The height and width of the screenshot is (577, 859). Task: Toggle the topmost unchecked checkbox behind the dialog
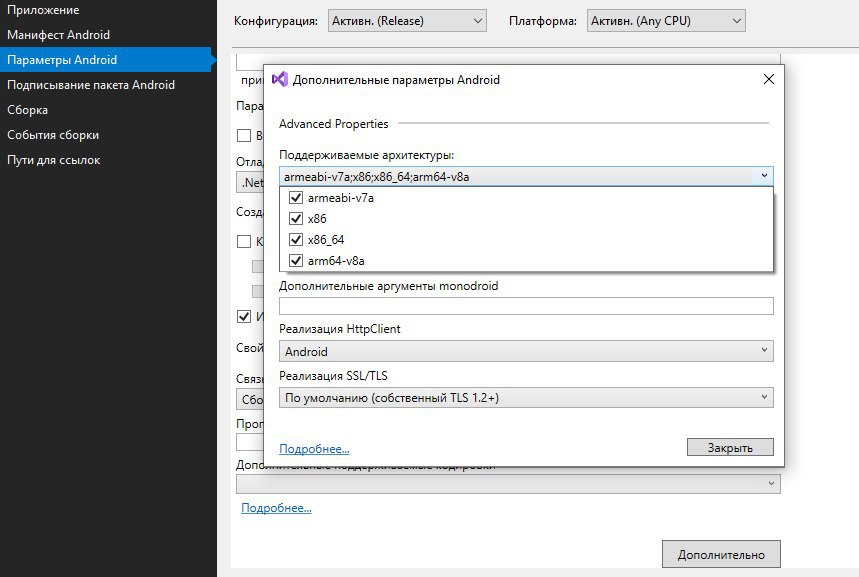coord(244,135)
